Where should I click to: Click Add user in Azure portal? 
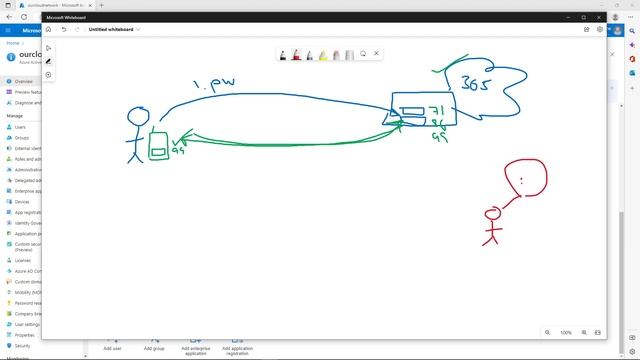(112, 346)
